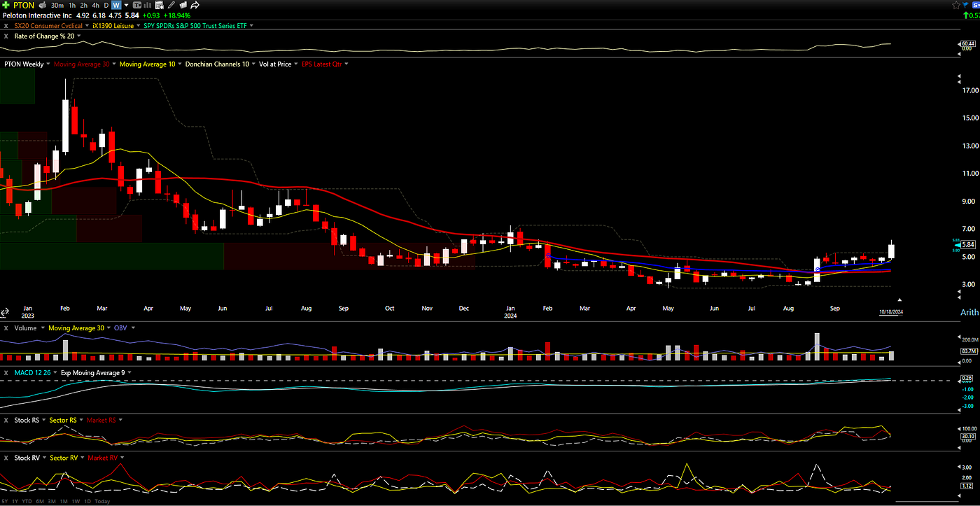
Task: Open the timeframe dropdown arrow after W
Action: [126, 5]
